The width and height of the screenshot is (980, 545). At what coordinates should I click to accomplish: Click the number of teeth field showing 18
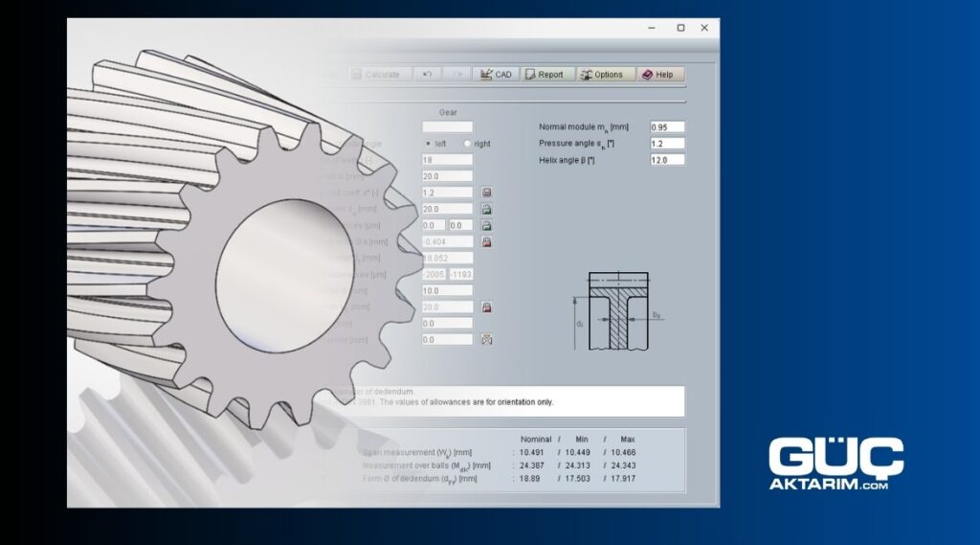click(447, 160)
